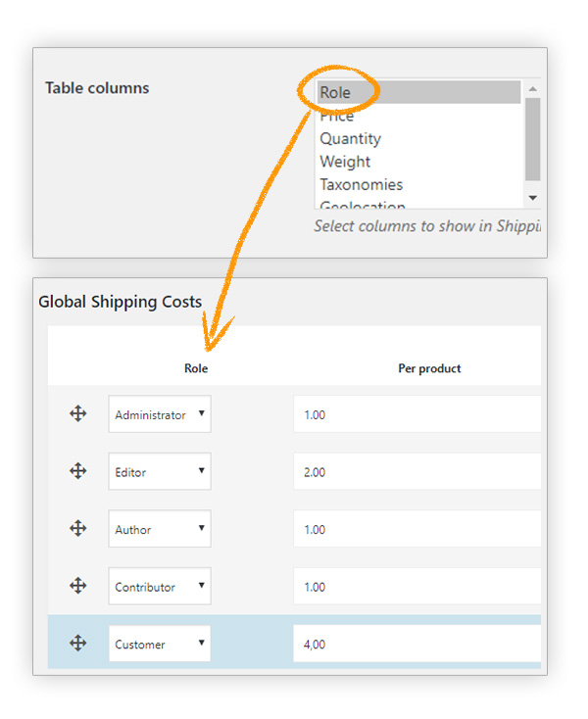Select Role in Table columns list
Screen dimensions: 588x719
(x=417, y=93)
